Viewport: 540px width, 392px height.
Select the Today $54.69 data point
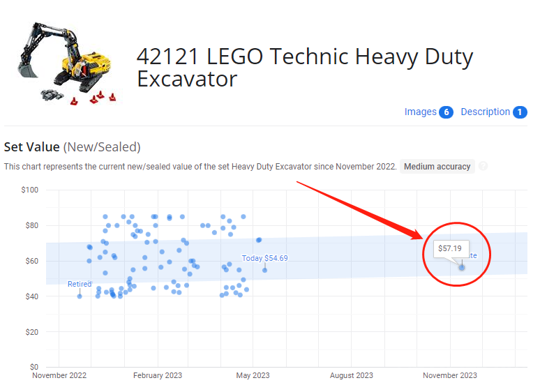click(x=264, y=270)
